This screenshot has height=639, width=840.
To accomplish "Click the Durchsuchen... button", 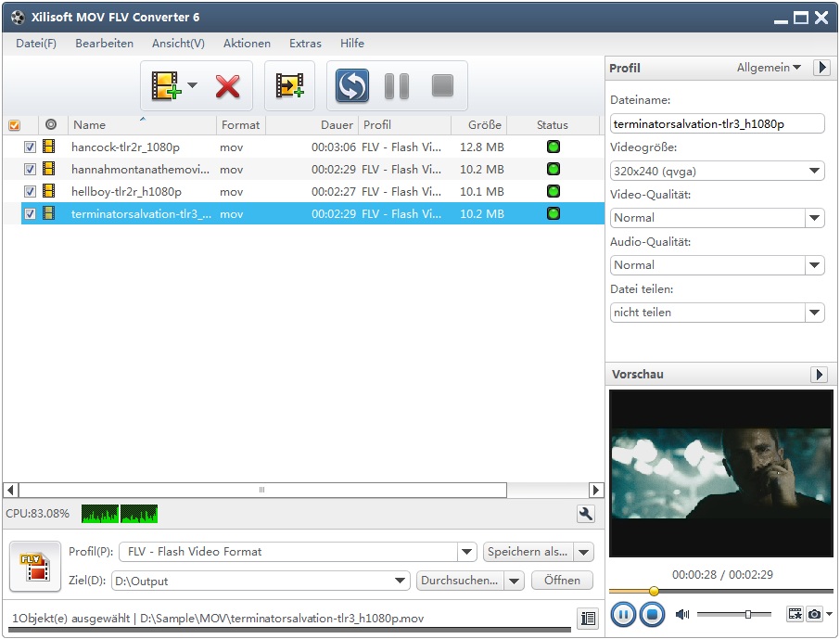I will coord(460,581).
